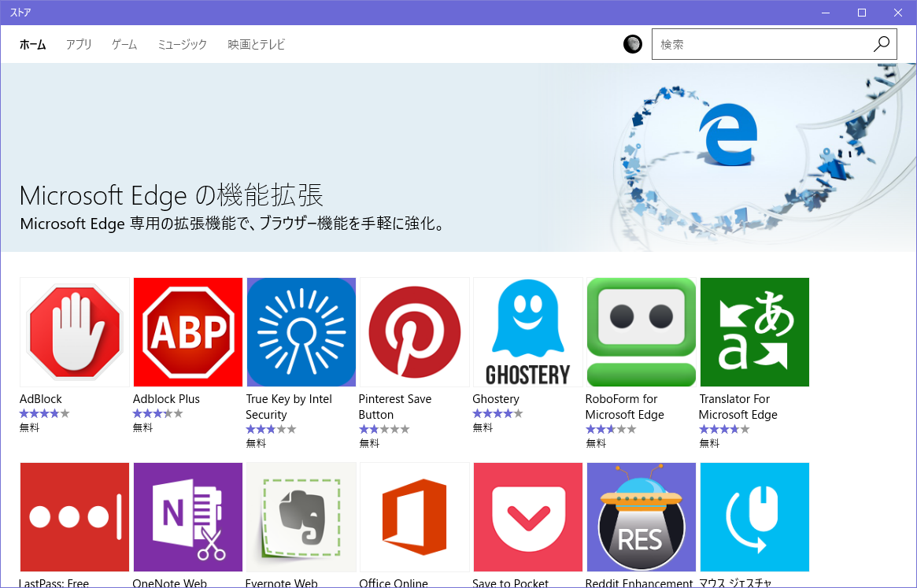Click the Evernote Web elephant icon

pos(301,517)
